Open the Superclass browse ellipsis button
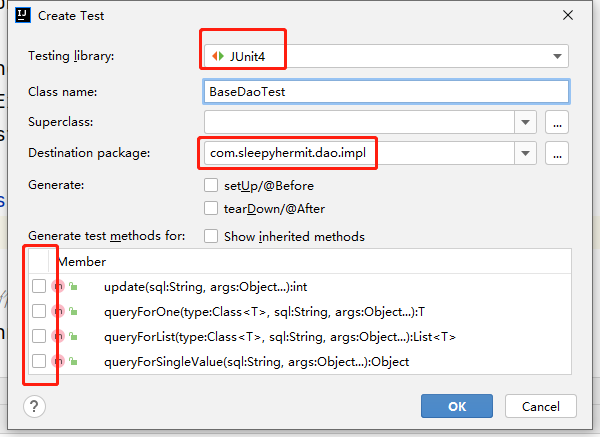The width and height of the screenshot is (600, 437). 557,122
